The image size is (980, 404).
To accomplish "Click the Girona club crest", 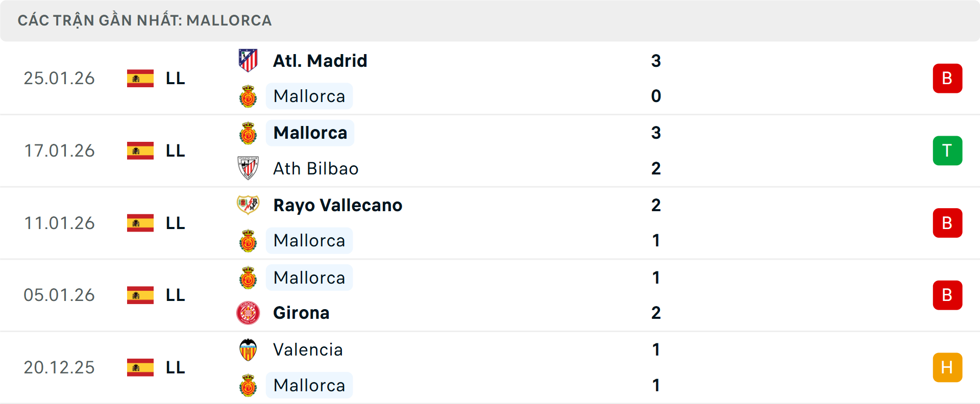I will pyautogui.click(x=248, y=313).
